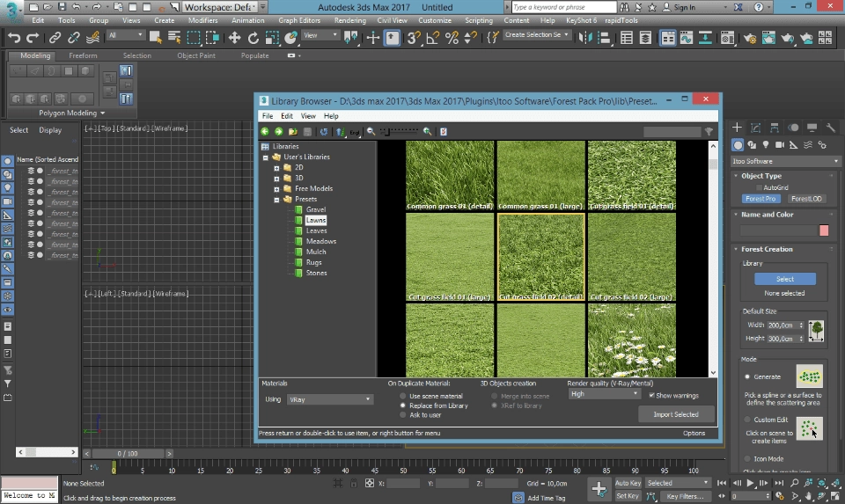Click the pink object color swatch
Image resolution: width=845 pixels, height=504 pixels.
824,230
